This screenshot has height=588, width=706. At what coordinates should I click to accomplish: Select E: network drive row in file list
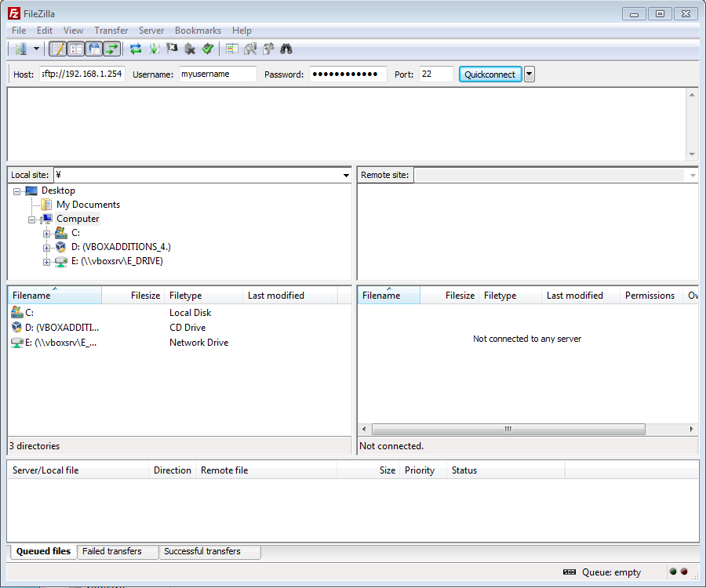coord(179,343)
